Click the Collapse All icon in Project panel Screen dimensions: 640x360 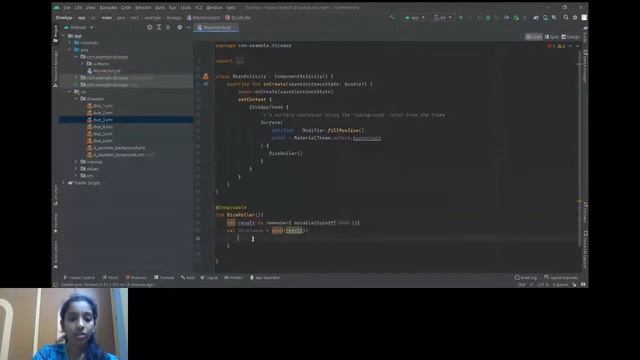click(168, 27)
